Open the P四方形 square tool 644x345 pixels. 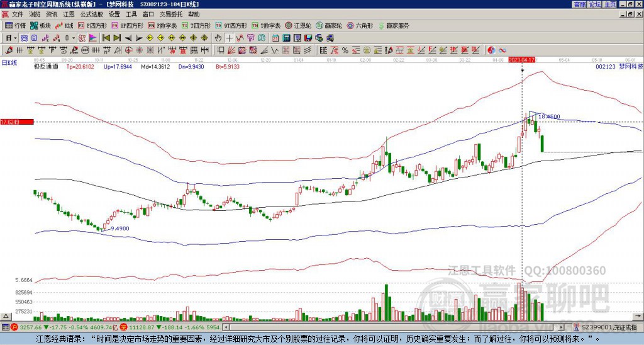click(92, 25)
